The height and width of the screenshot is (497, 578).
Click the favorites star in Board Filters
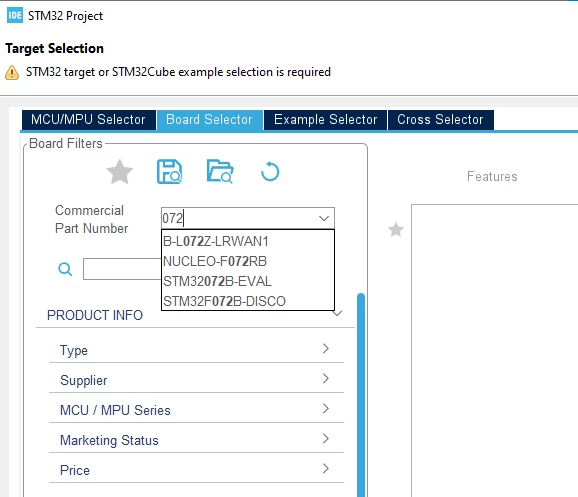click(x=119, y=172)
